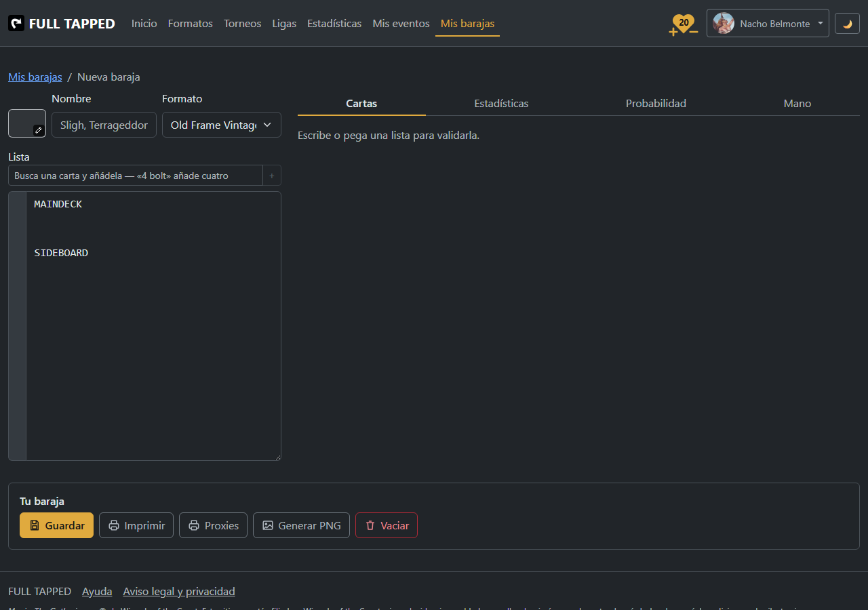Go to Inicio in the navbar
Image resolution: width=868 pixels, height=610 pixels.
click(x=144, y=24)
